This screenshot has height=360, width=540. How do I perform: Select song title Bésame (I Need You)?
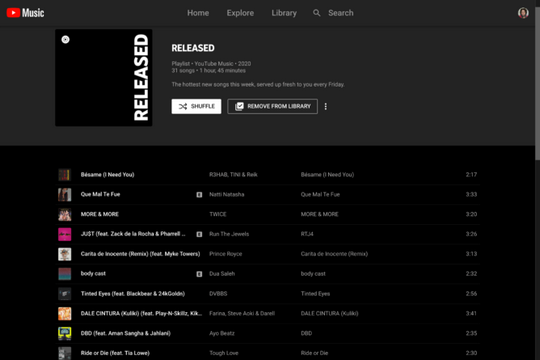coord(107,175)
